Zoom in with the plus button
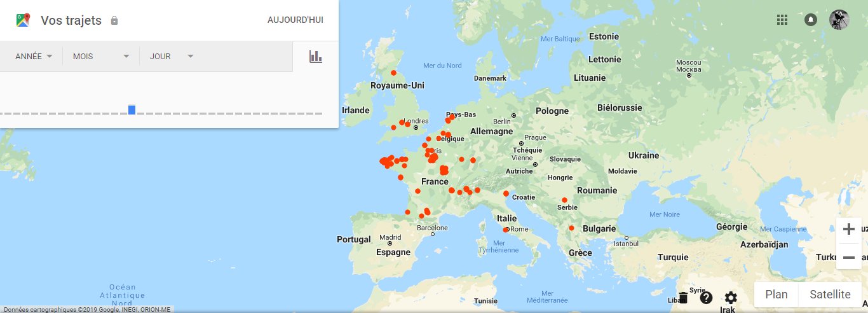The width and height of the screenshot is (868, 313). pyautogui.click(x=849, y=230)
